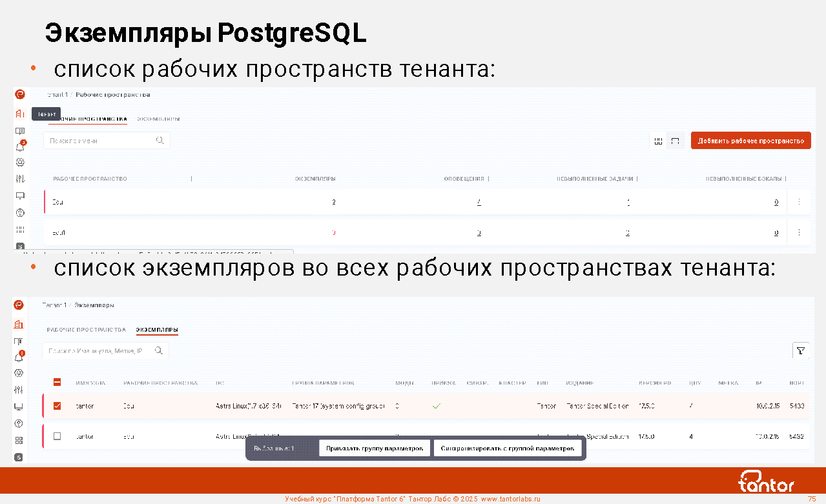The image size is (826, 504).
Task: Open three-dot menu for first workspace row
Action: pos(799,202)
